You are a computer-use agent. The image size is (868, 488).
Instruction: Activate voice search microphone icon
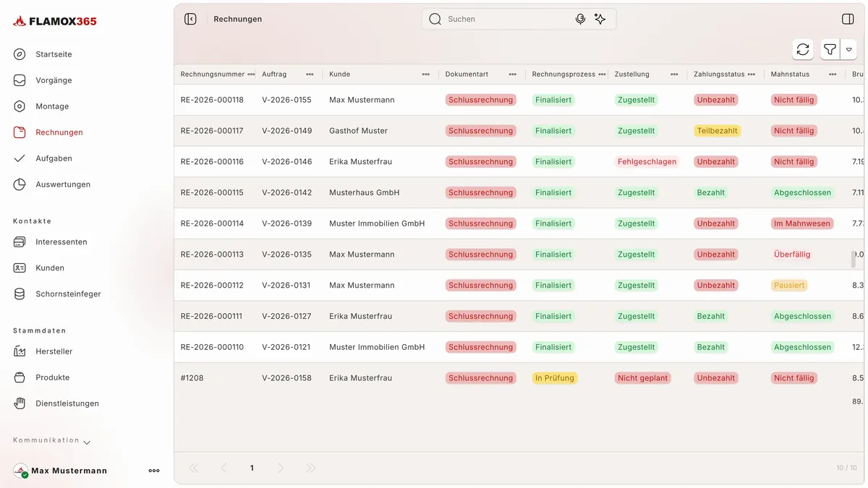[580, 20]
